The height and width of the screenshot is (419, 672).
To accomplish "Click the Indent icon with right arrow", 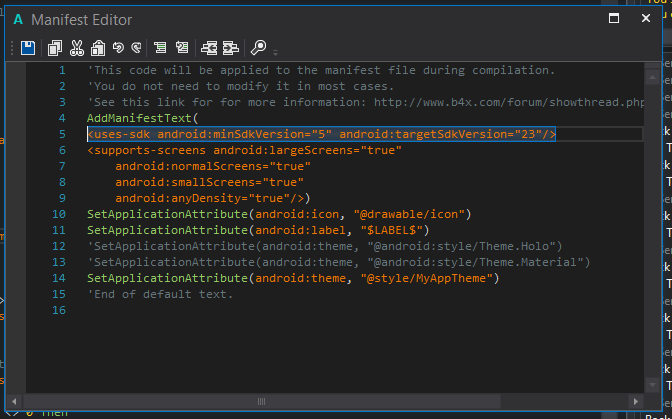I will [231, 48].
